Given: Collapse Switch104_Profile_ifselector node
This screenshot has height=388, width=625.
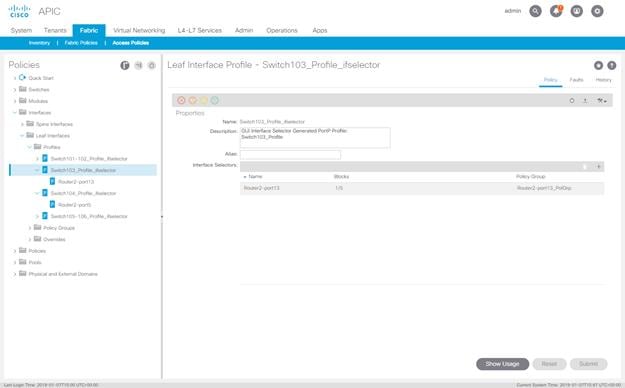Looking at the screenshot, I should 37,193.
